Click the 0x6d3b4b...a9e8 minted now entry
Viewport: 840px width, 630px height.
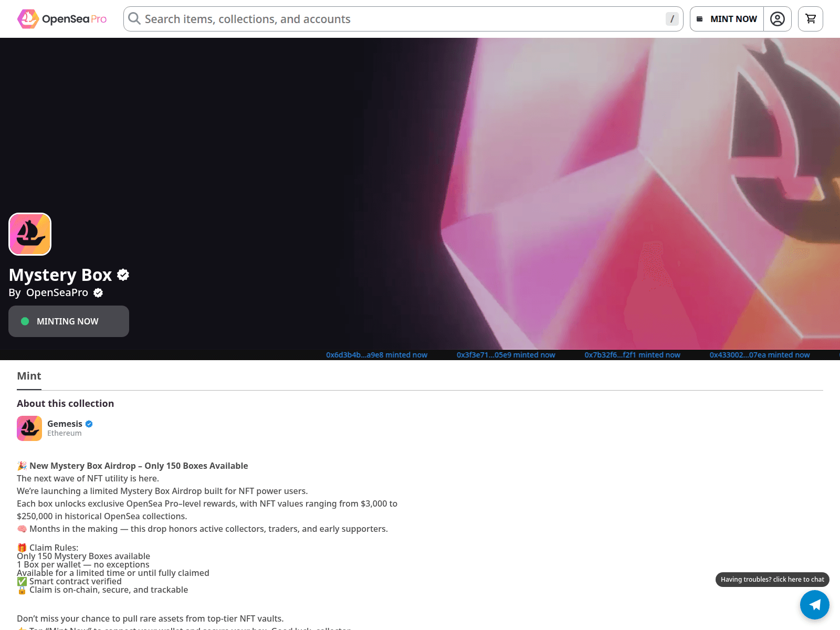(376, 355)
